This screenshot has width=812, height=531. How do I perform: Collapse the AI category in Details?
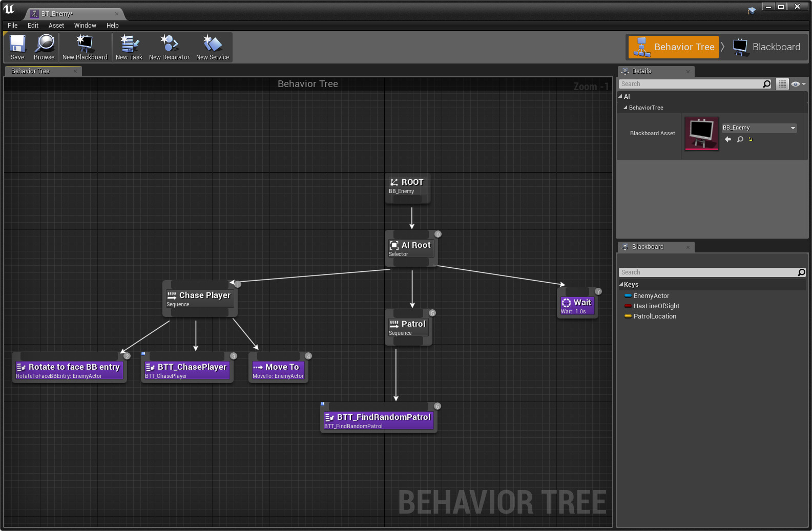click(x=620, y=96)
